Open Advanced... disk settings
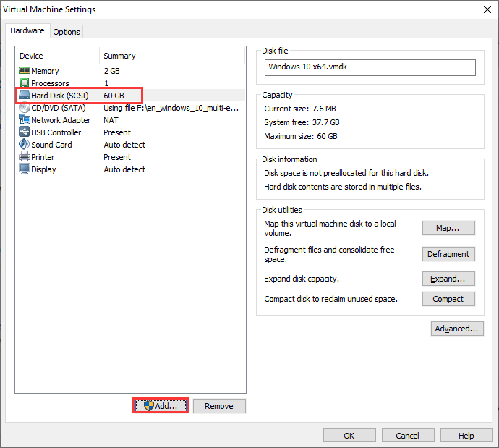 pyautogui.click(x=457, y=329)
